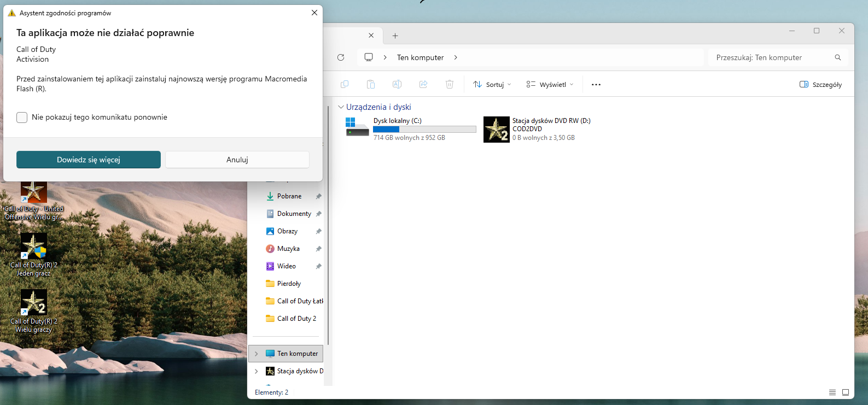Click the copy icon in toolbar
868x405 pixels.
(x=345, y=84)
